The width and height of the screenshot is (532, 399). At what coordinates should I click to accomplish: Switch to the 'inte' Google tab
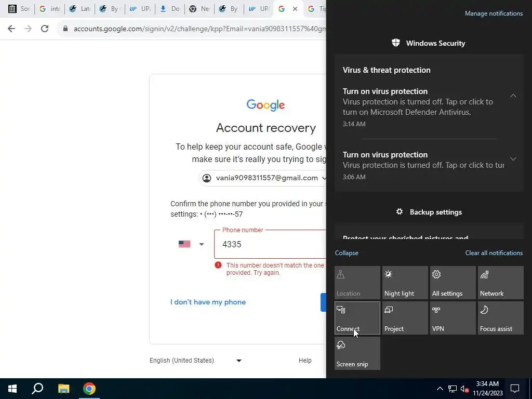pyautogui.click(x=49, y=9)
